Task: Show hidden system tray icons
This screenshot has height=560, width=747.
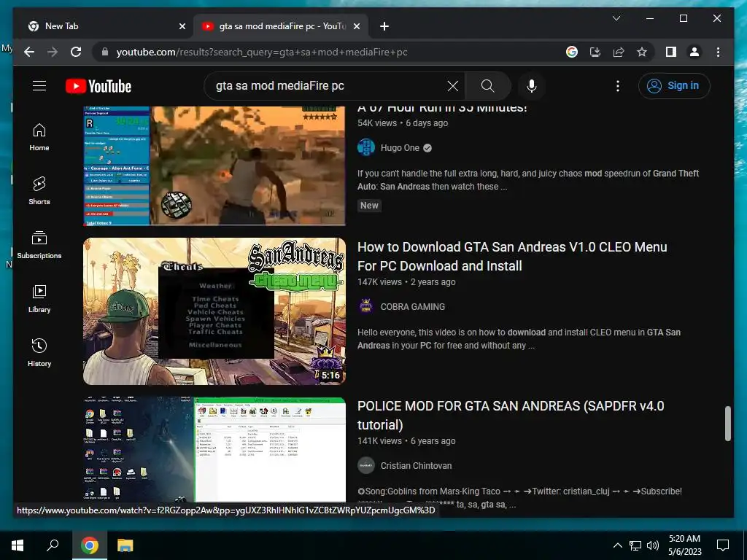Action: [x=617, y=545]
